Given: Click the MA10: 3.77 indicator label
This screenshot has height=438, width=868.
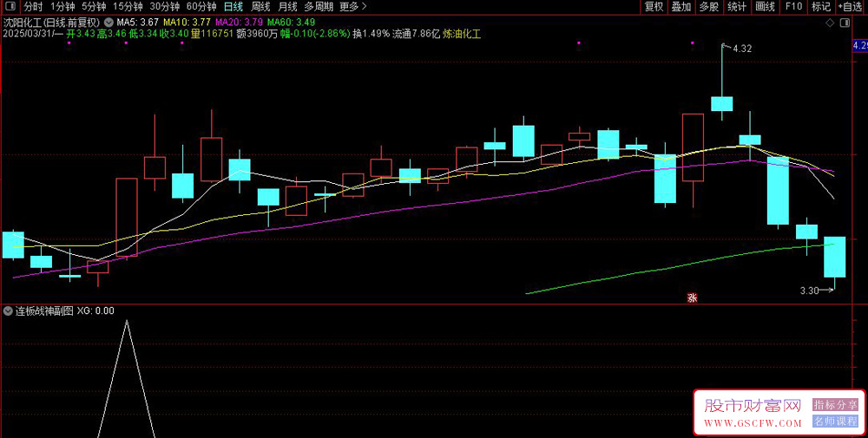Looking at the screenshot, I should 187,23.
